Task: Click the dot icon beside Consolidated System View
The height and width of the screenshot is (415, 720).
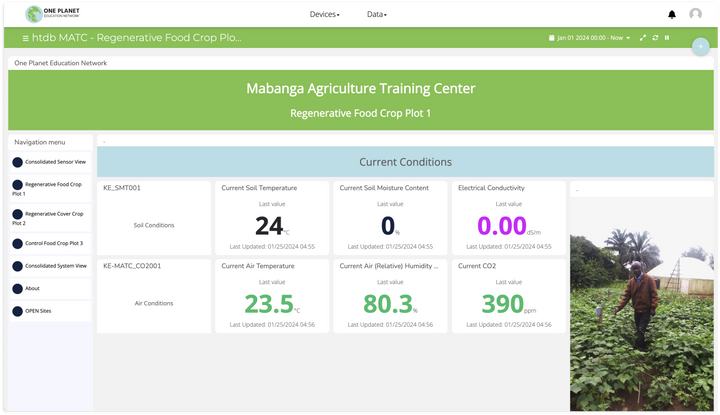Action: (x=17, y=266)
